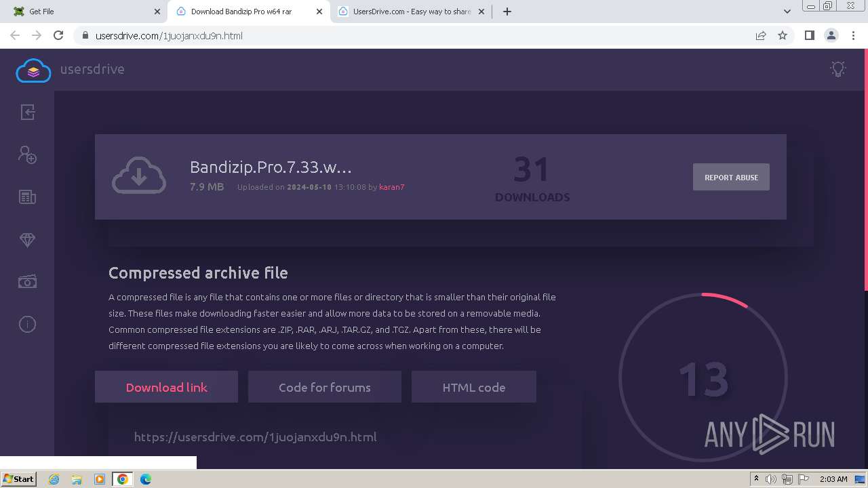Click the countdown timer circle

703,378
